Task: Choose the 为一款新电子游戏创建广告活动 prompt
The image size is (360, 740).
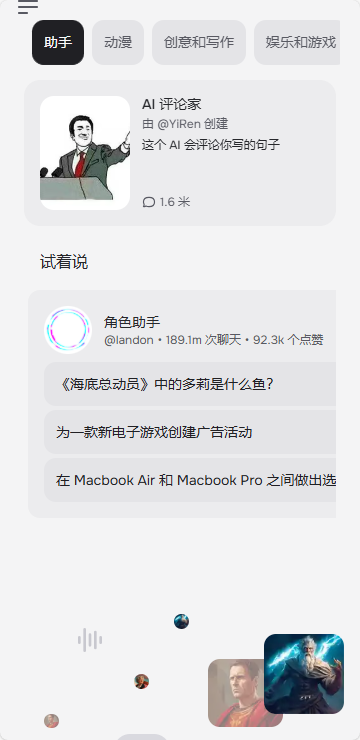Action: coord(190,432)
